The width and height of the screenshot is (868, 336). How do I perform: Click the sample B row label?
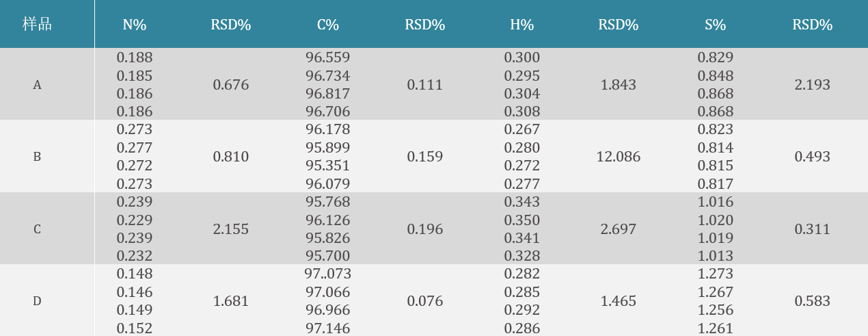[38, 157]
